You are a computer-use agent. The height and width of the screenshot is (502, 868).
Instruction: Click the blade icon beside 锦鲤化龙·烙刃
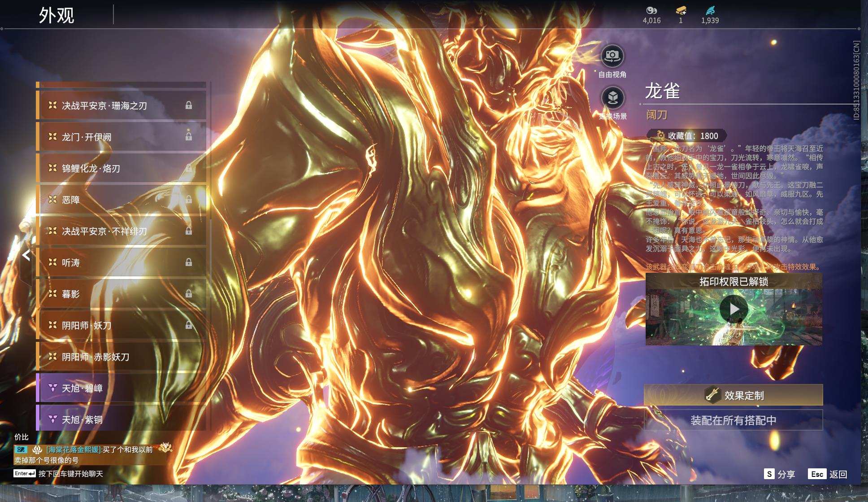(52, 168)
